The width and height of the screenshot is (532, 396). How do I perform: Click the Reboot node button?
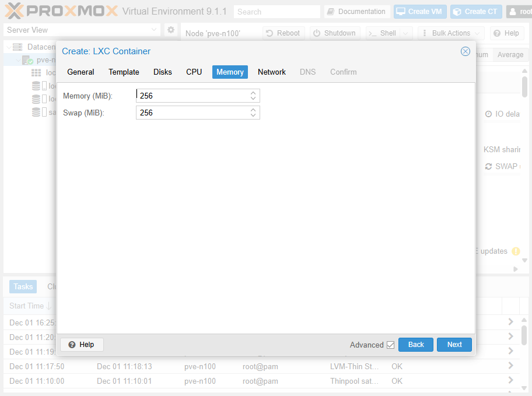[283, 33]
